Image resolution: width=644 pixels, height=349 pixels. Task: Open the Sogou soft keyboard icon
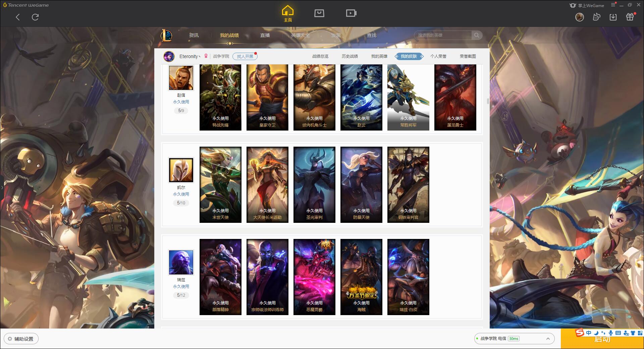pos(618,333)
